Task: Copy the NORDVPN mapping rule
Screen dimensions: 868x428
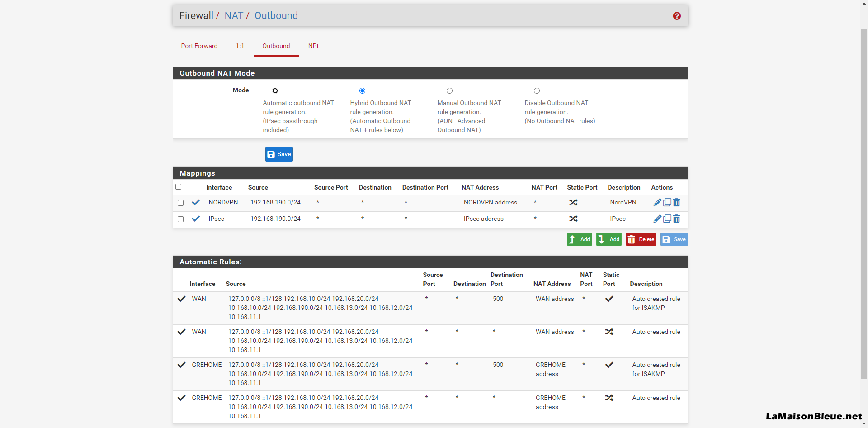Action: click(x=667, y=202)
